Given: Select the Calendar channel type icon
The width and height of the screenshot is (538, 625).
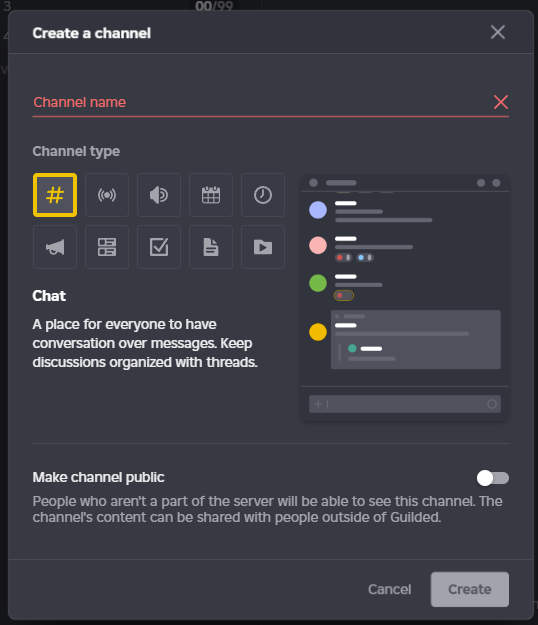Looking at the screenshot, I should [211, 195].
